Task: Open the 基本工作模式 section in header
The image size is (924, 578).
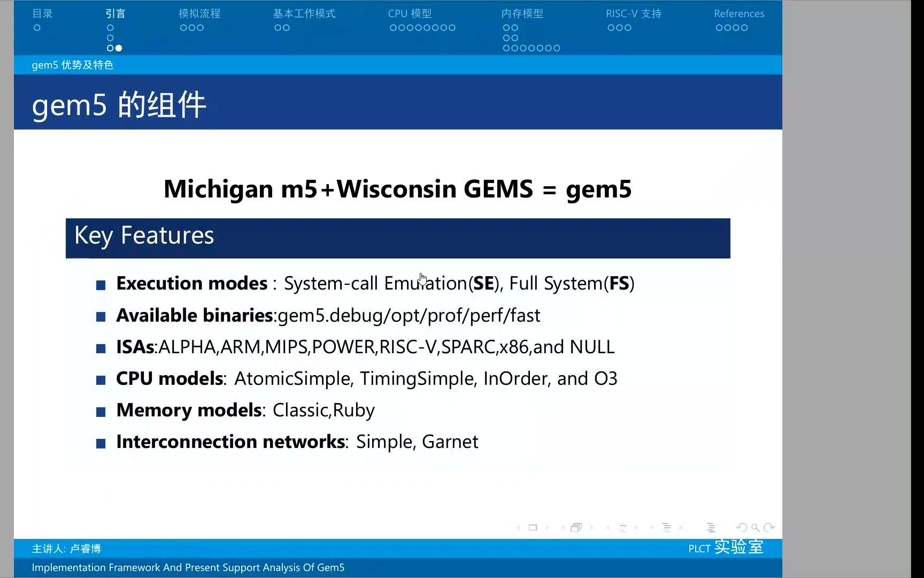Action: (304, 13)
